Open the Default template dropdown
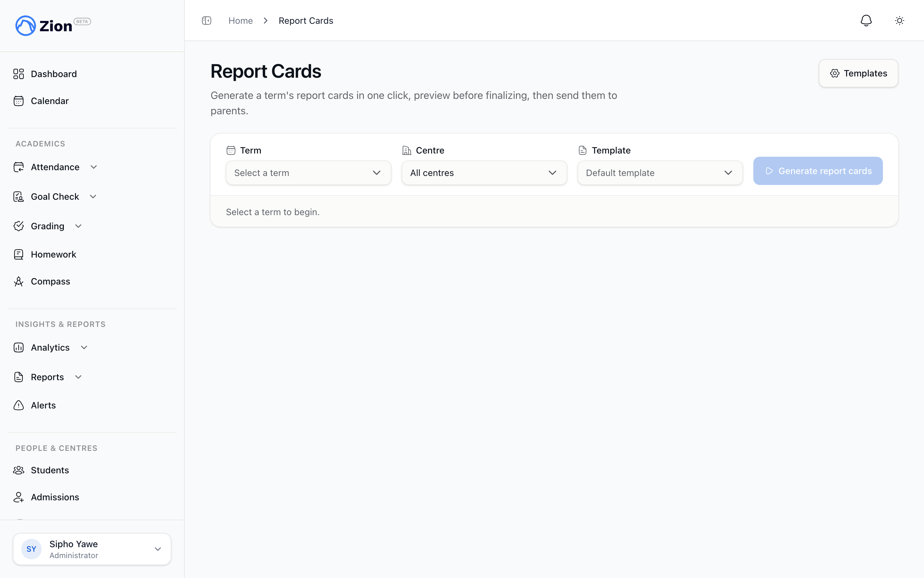 click(x=660, y=173)
